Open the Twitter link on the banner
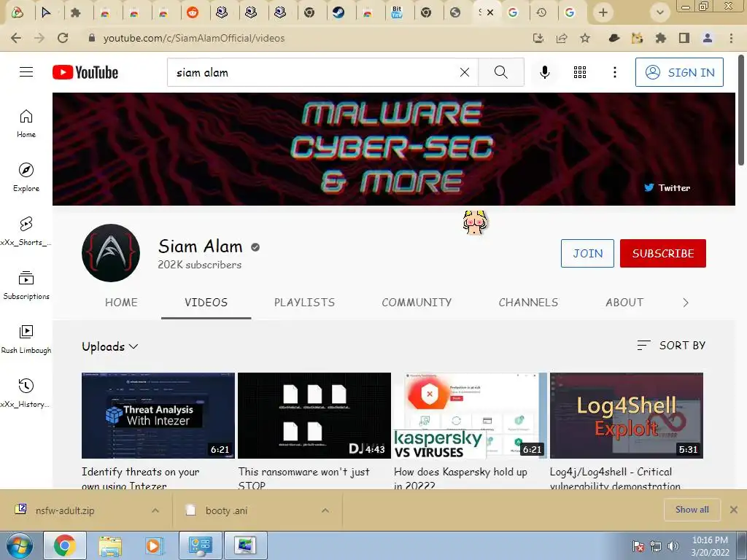 [667, 187]
